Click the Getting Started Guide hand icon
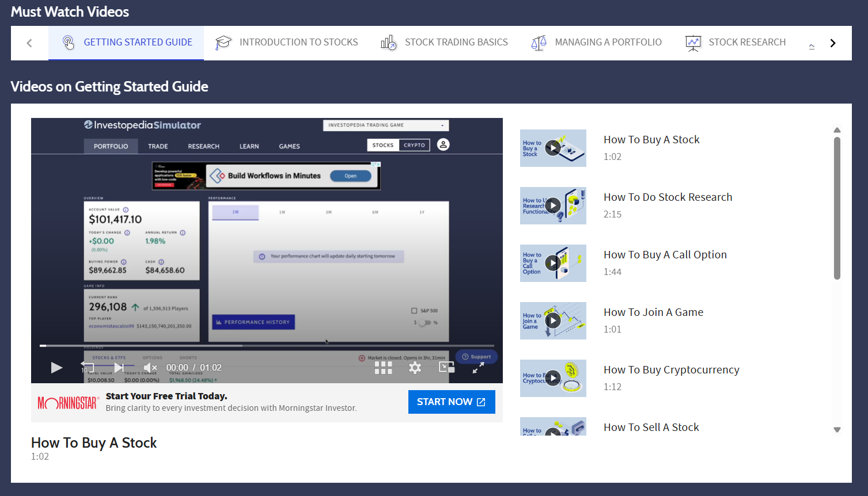This screenshot has width=868, height=496. (69, 43)
